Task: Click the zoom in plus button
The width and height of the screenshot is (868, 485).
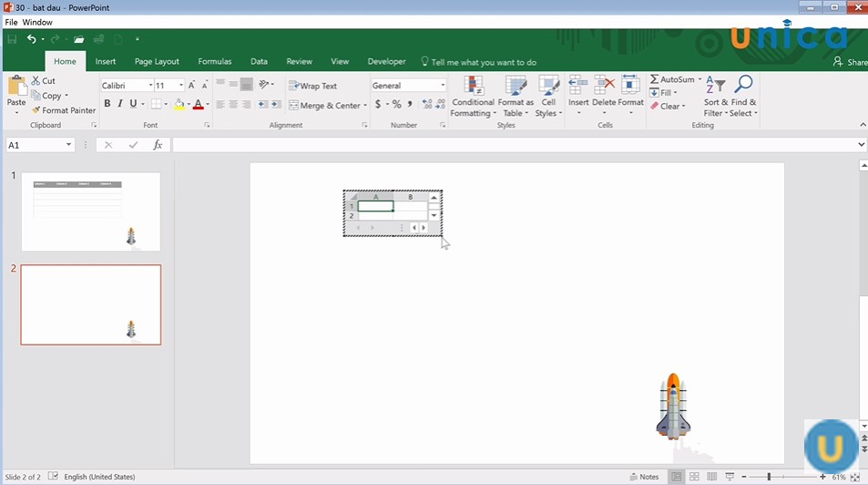Action: [822, 477]
